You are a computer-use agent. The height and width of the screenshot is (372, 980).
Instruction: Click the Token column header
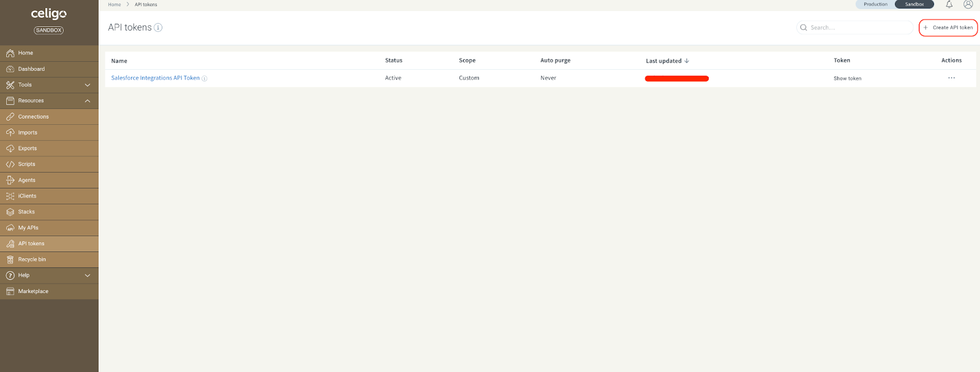[842, 61]
